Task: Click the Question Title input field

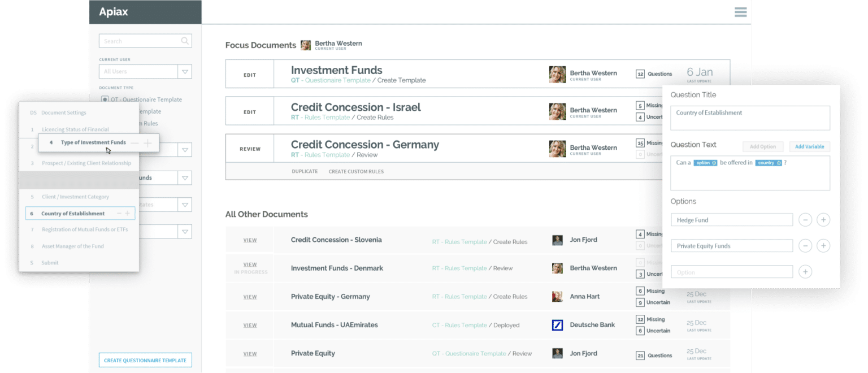Action: [750, 118]
